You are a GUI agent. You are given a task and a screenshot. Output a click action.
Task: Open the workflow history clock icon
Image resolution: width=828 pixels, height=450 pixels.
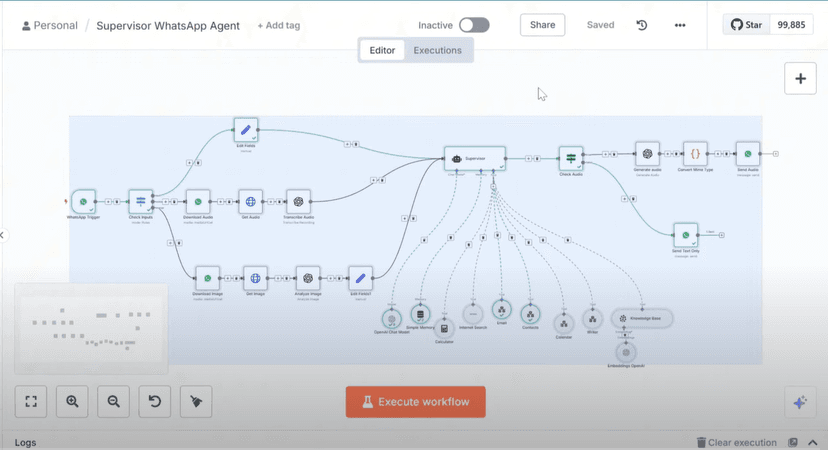642,25
